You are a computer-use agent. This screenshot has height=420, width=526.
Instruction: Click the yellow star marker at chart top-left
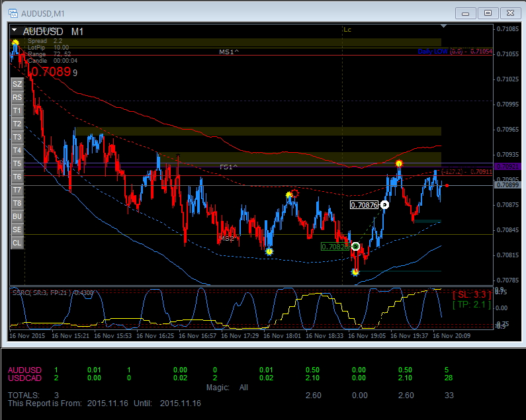point(15,42)
